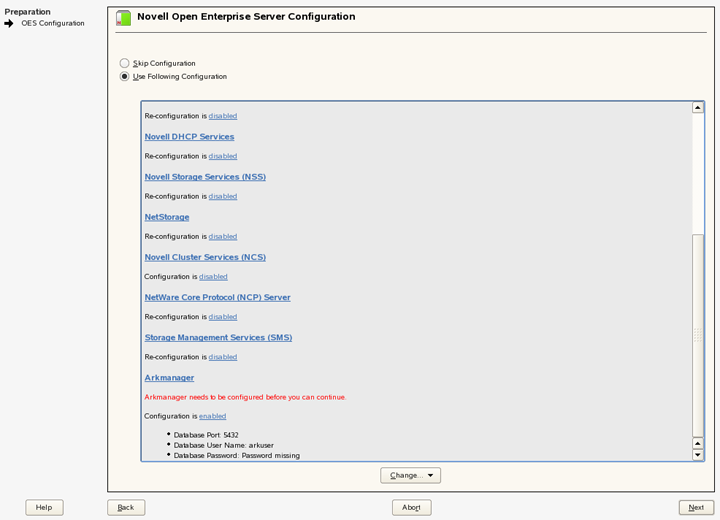Open the Novell DHCP Services link
Image resolution: width=720 pixels, height=520 pixels.
click(189, 136)
